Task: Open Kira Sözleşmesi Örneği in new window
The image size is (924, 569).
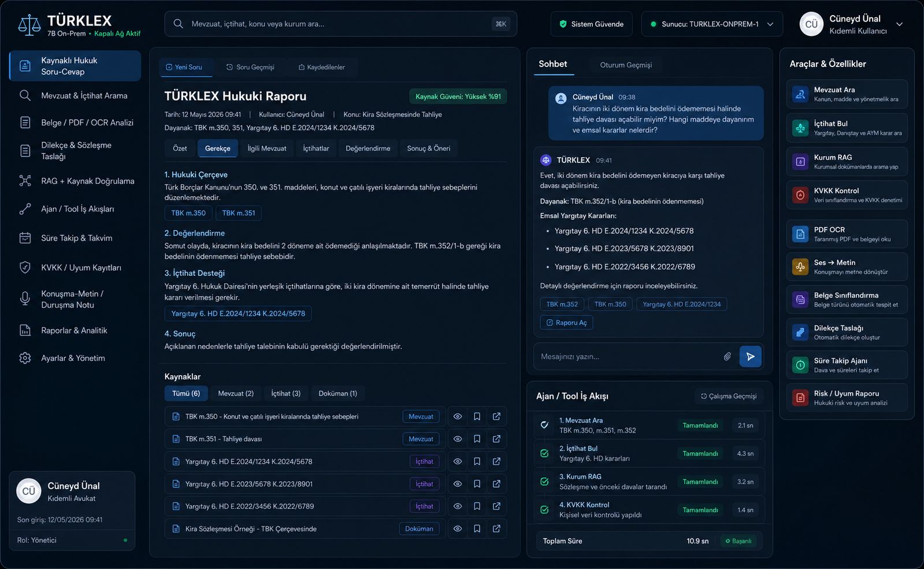Action: (496, 529)
